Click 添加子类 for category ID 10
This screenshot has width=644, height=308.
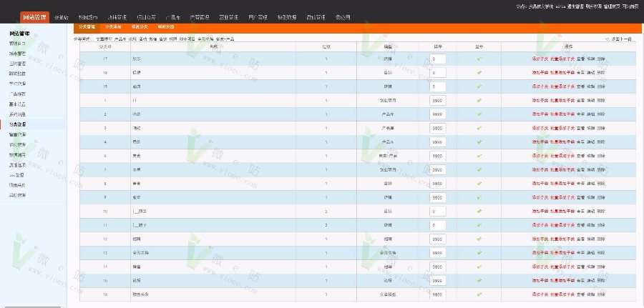click(x=540, y=212)
